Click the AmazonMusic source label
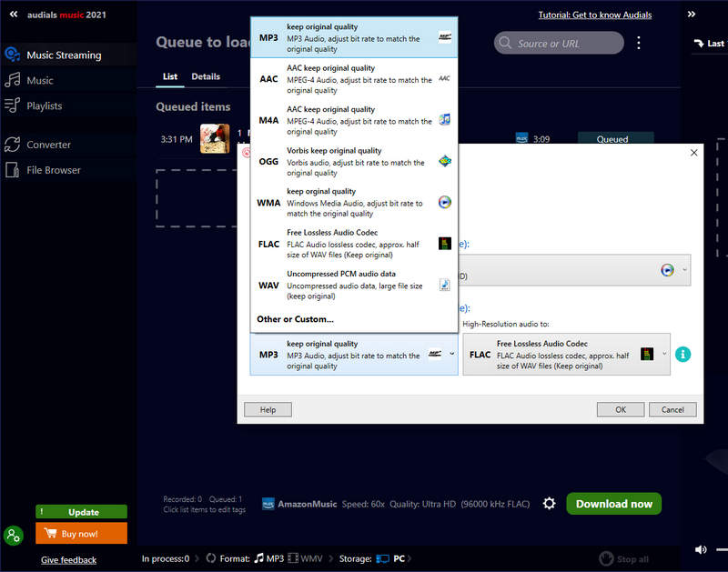This screenshot has height=572, width=728. point(307,504)
